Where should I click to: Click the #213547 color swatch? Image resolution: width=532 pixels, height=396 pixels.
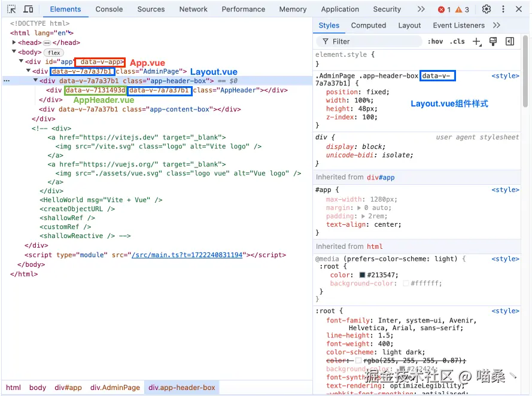click(x=362, y=275)
